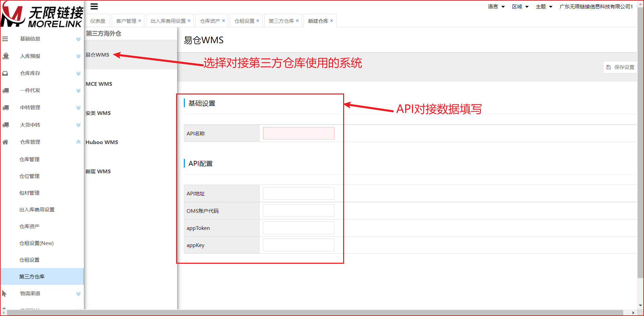Click the 仓库管理 home icon
Screen dimensions: 644x316
5,142
